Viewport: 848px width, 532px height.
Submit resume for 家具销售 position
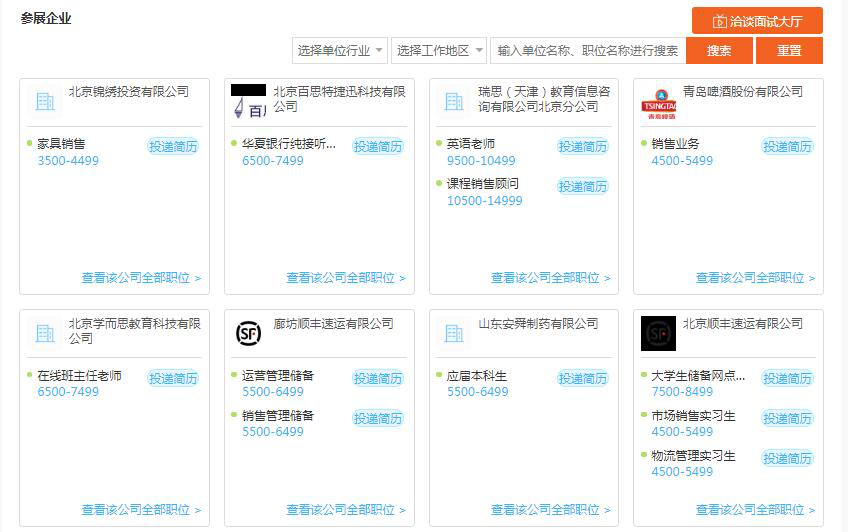point(174,147)
